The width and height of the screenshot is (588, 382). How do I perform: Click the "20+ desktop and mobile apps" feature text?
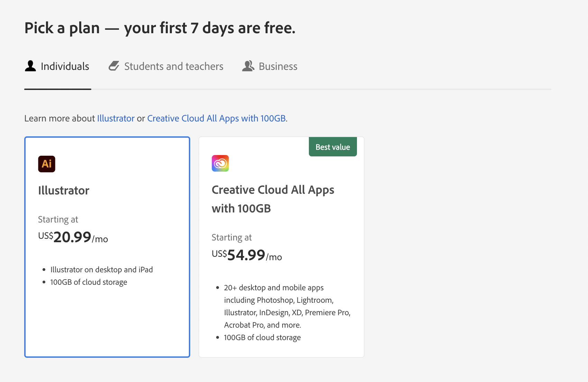pos(274,288)
